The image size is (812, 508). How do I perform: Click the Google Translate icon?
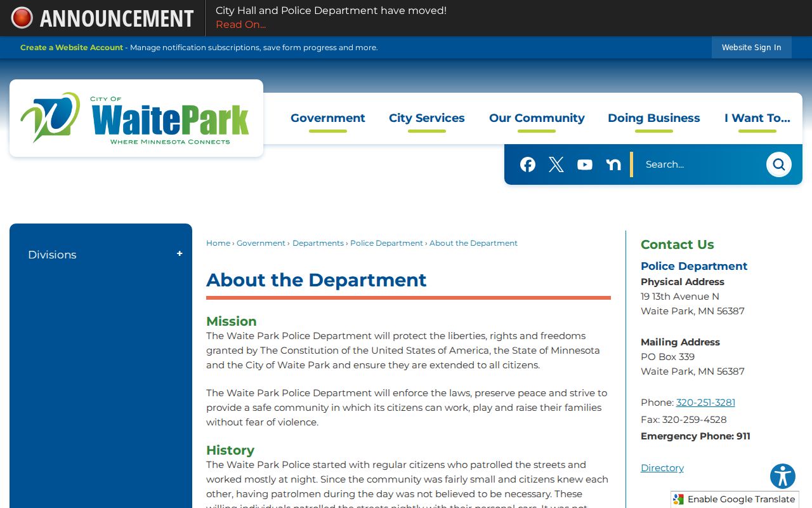tap(679, 499)
